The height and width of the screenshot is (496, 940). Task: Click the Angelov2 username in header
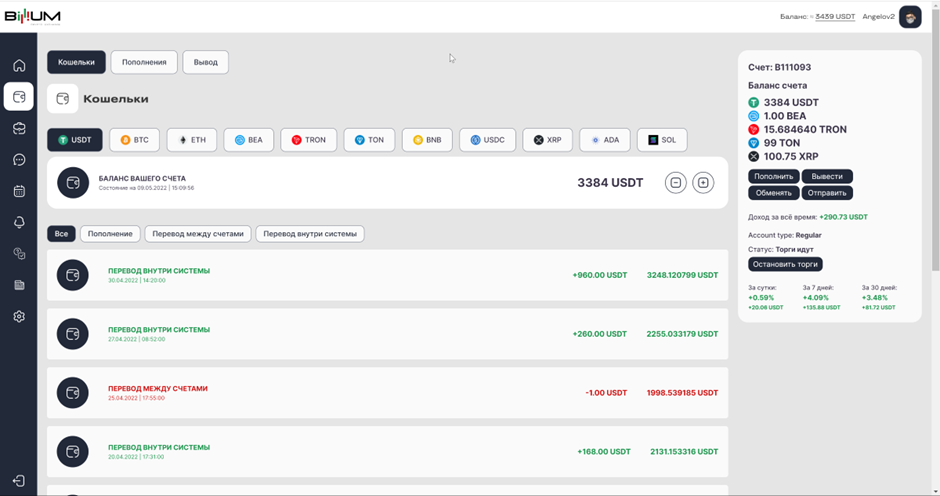pos(878,17)
